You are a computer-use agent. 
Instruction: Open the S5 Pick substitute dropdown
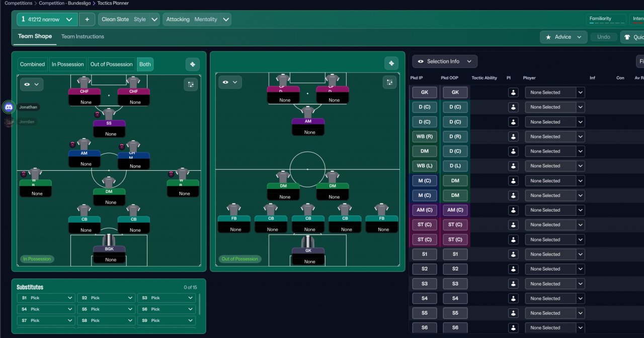point(107,309)
